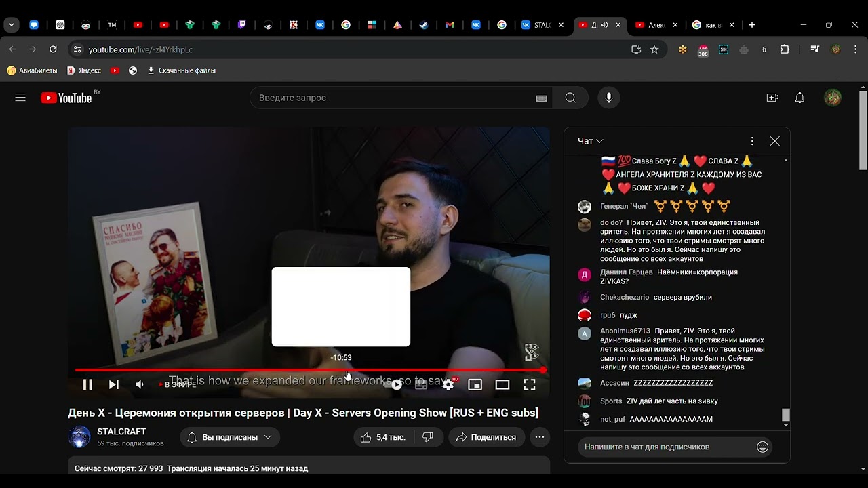Open chat three-dot options menu
868x488 pixels.
752,141
